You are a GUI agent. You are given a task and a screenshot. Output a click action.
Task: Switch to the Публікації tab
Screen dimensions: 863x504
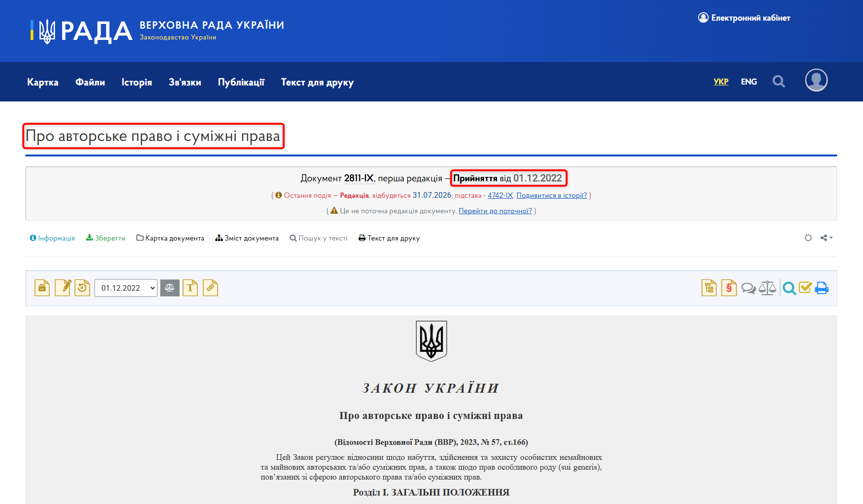(x=241, y=82)
